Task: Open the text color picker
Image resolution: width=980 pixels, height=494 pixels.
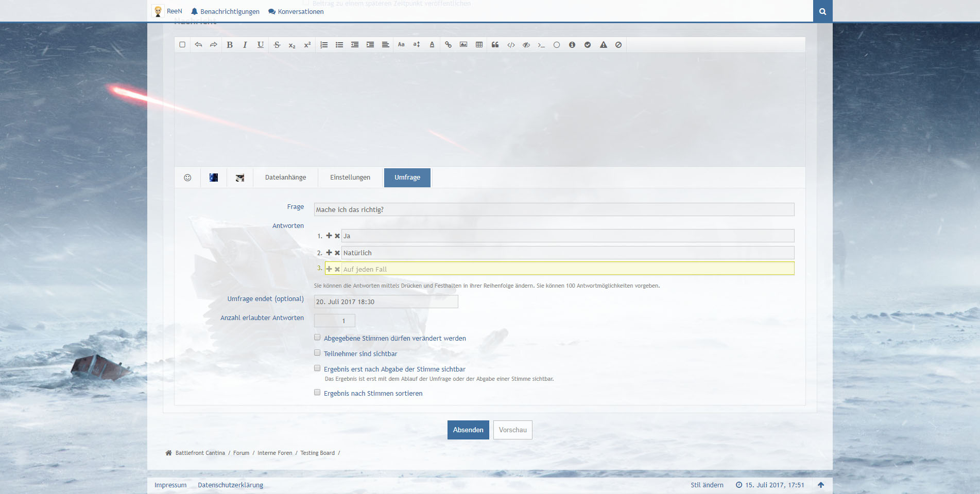Action: pyautogui.click(x=432, y=45)
